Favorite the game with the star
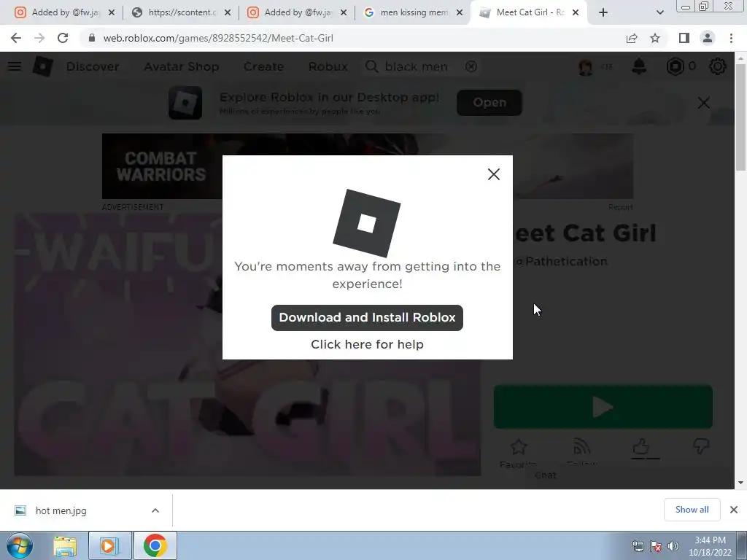Screen dimensions: 747x560 [x=519, y=448]
